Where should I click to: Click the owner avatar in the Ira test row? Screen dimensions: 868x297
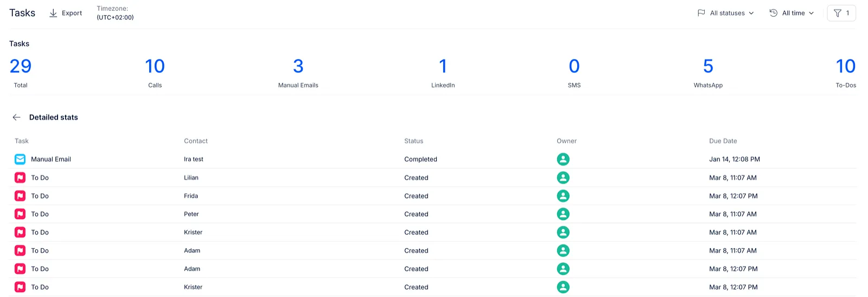[x=563, y=159]
